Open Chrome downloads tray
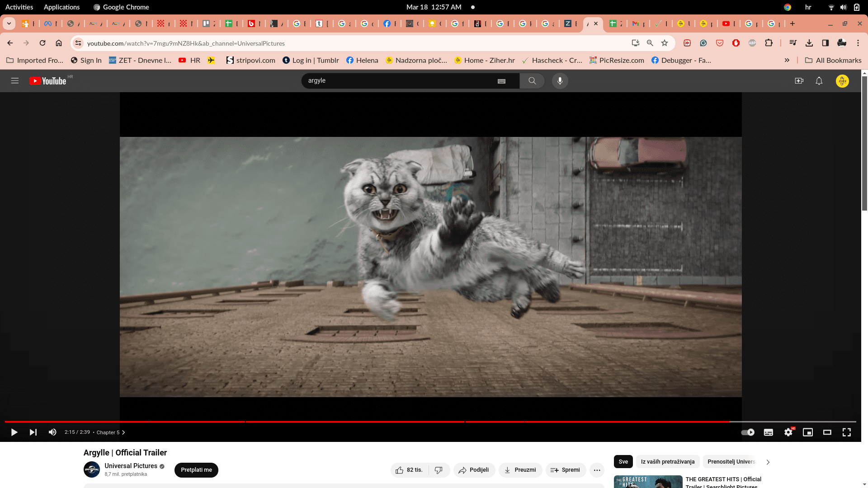The width and height of the screenshot is (868, 488). tap(809, 43)
